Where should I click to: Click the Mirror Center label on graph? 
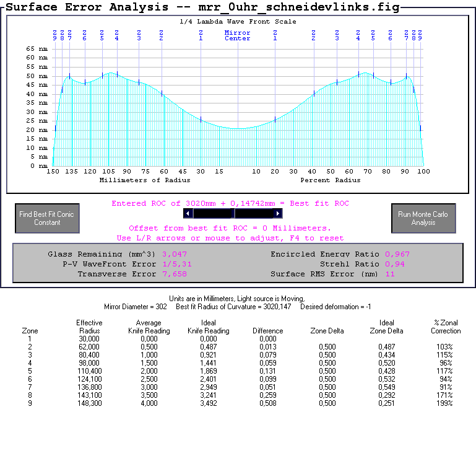(x=238, y=35)
